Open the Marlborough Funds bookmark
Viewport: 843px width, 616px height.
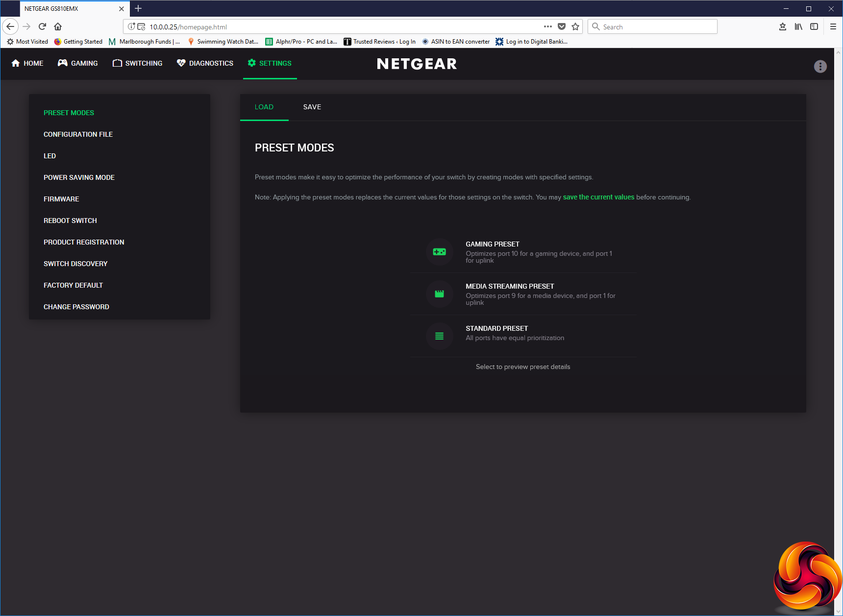tap(144, 42)
